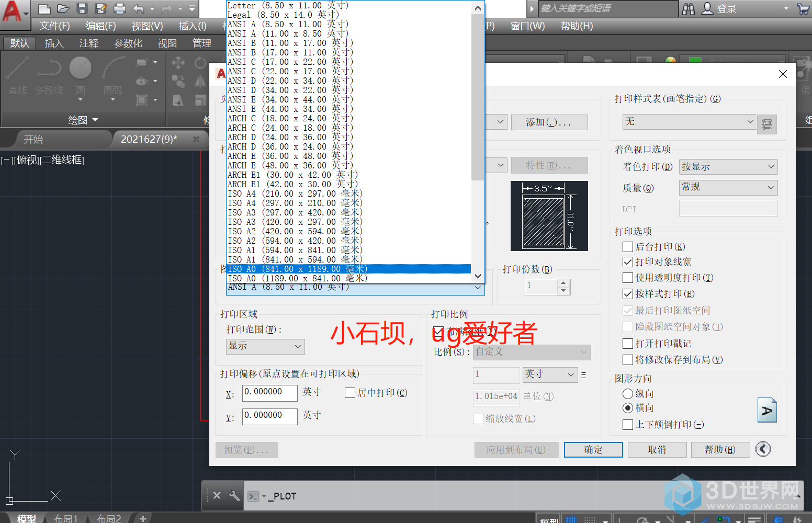The width and height of the screenshot is (812, 523).
Task: Open 打印范围 显示 dropdown
Action: (x=265, y=346)
